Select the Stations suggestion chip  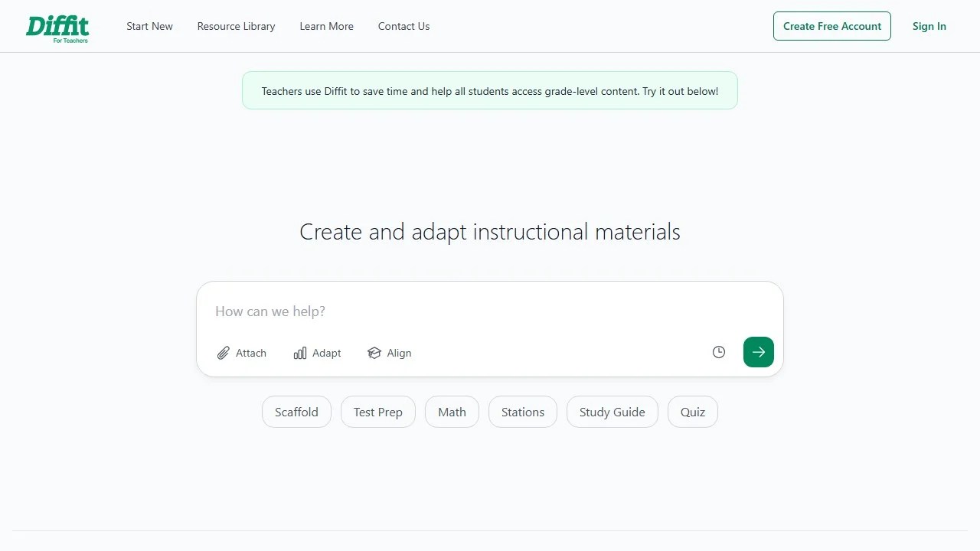pos(523,412)
